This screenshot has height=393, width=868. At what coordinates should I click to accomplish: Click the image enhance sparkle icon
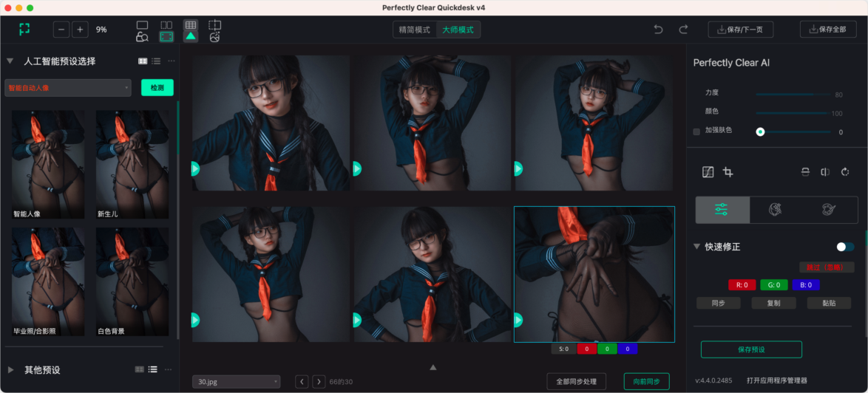(215, 37)
